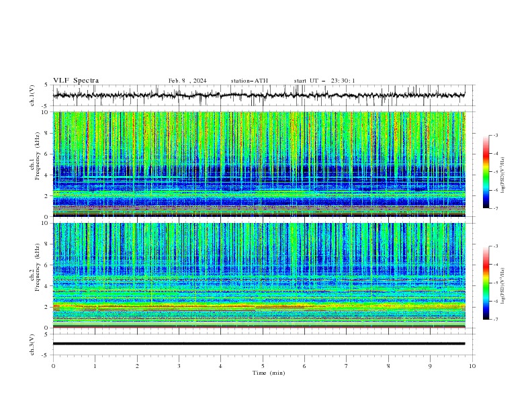The height and width of the screenshot is (411, 532).
Task: Click time axis tick label "7"
Action: tap(347, 366)
